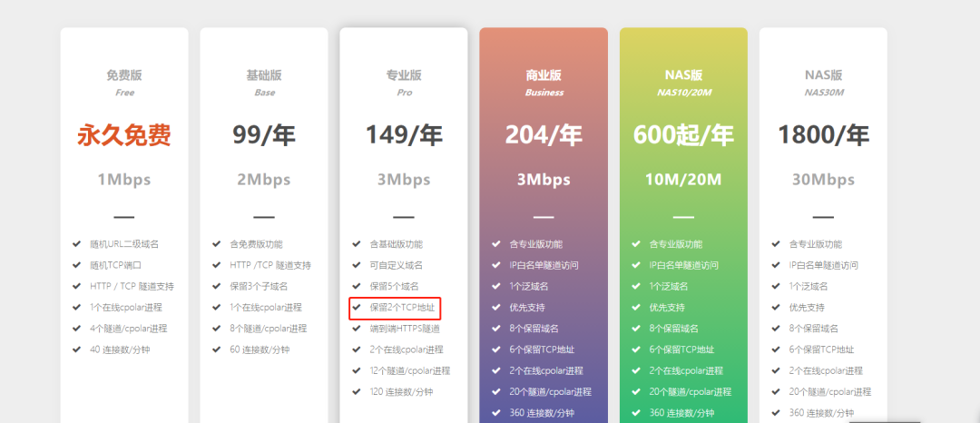Click the Pro subtitle

405,93
